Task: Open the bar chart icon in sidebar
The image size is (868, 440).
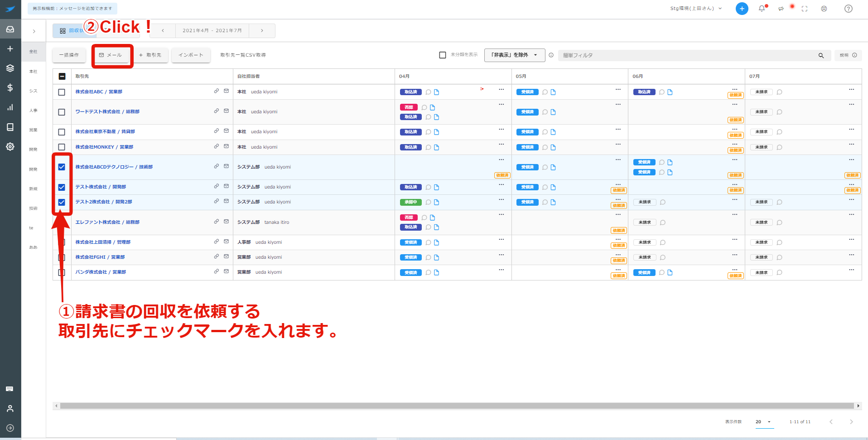Action: click(x=10, y=107)
